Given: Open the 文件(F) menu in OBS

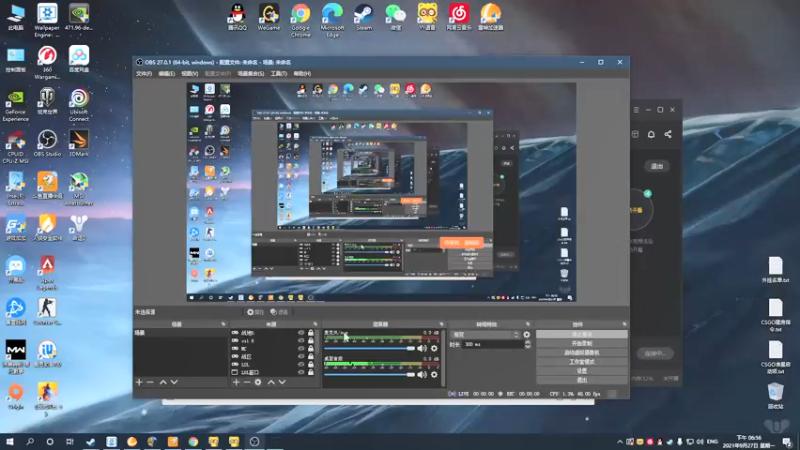Looking at the screenshot, I should click(144, 73).
